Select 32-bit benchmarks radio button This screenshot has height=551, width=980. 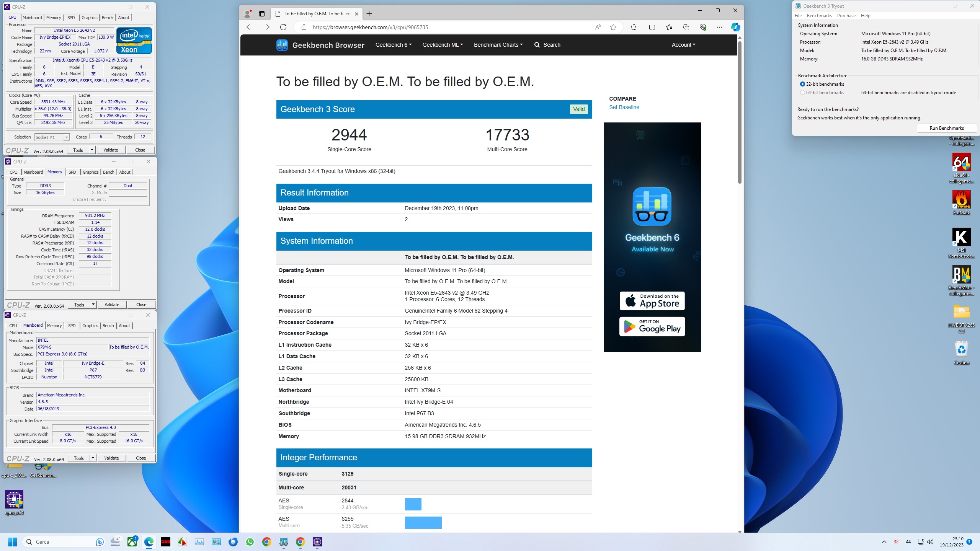click(x=802, y=84)
